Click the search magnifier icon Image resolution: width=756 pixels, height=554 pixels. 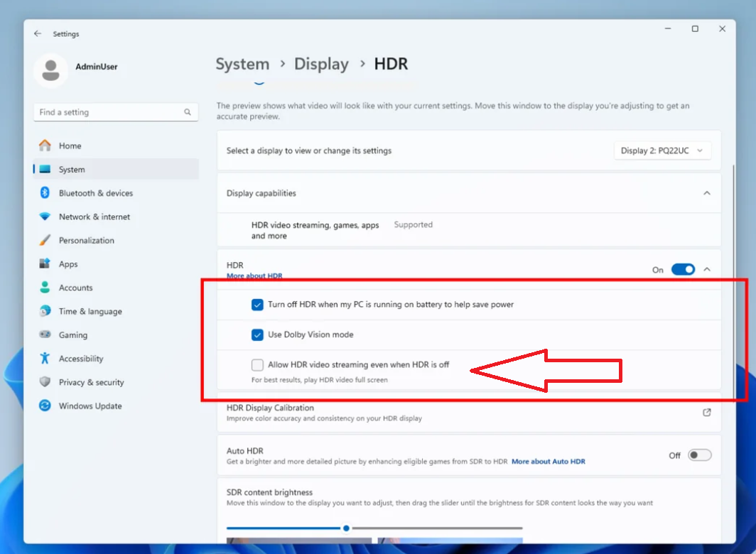(x=188, y=112)
